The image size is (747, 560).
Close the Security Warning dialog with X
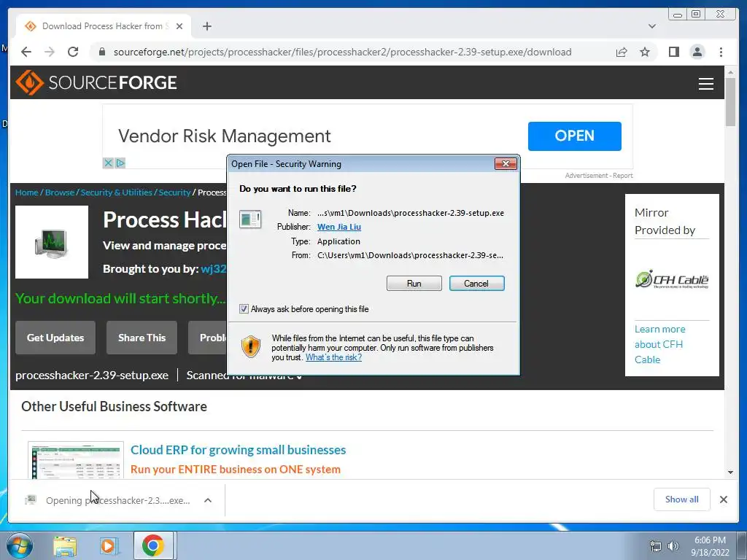pyautogui.click(x=506, y=164)
